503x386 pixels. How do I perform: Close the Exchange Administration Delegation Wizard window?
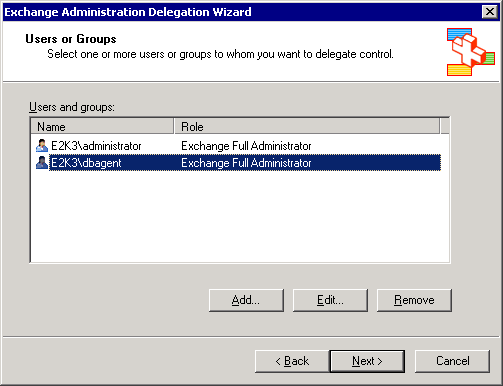(490, 12)
